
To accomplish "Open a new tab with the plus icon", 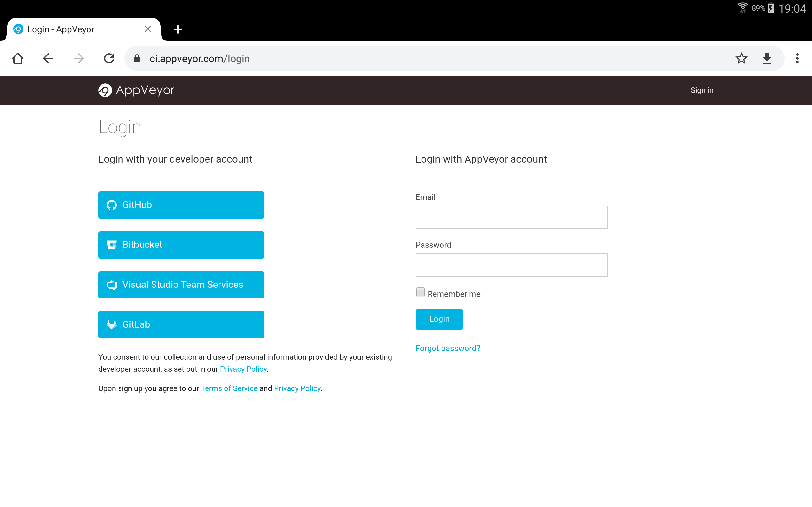I will 178,29.
